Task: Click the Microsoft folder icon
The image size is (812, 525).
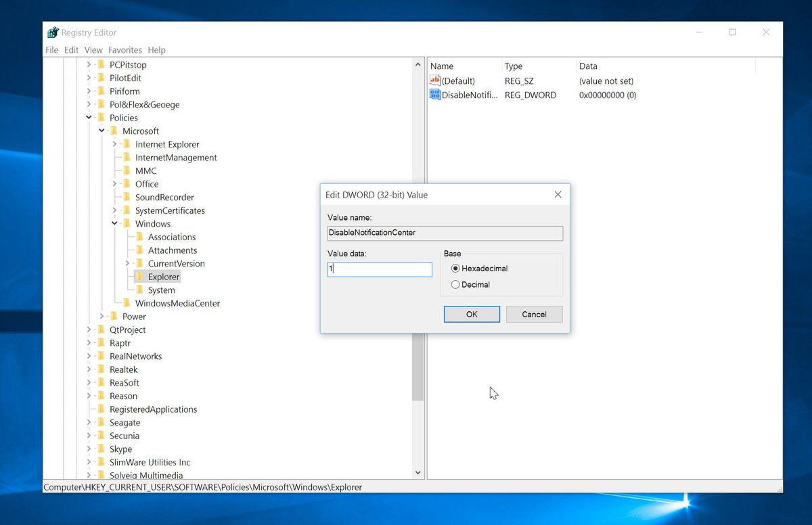Action: click(x=114, y=131)
